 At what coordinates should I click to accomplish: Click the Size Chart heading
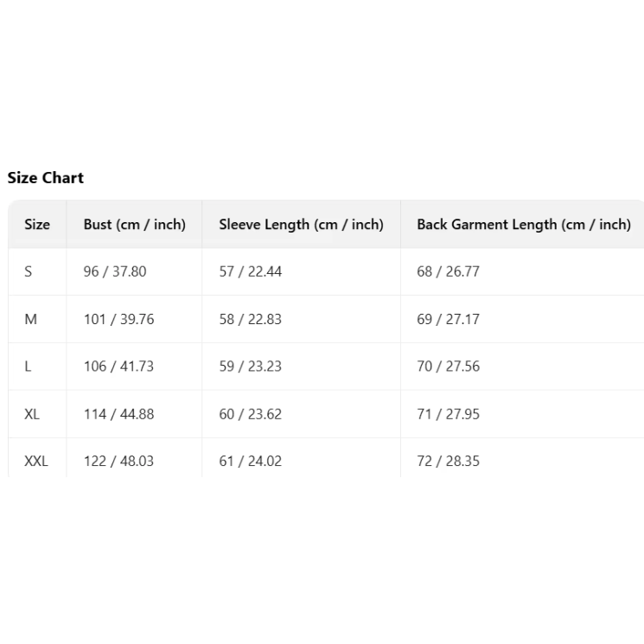point(46,178)
